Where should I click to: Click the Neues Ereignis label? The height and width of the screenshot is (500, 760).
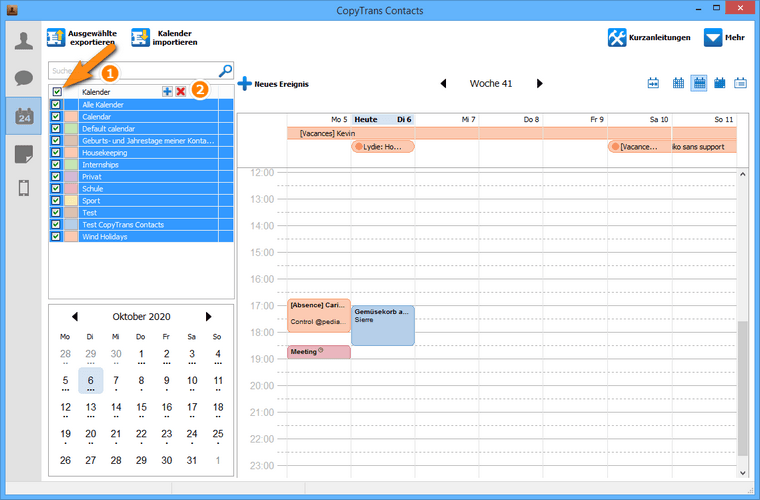click(282, 84)
